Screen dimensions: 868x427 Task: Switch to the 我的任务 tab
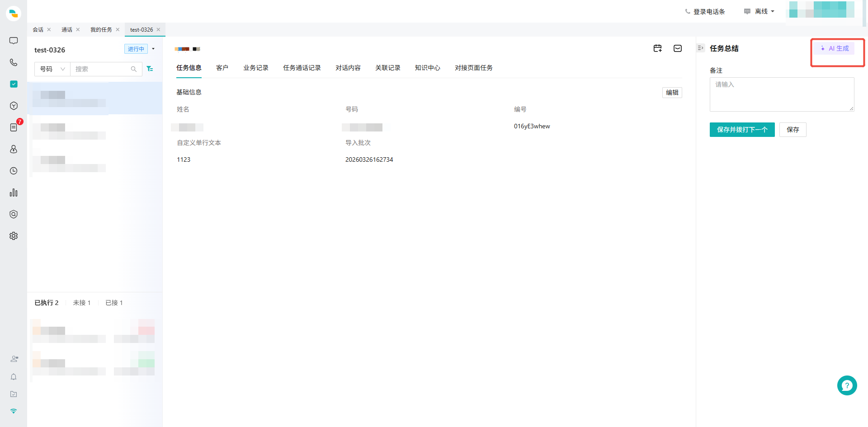[101, 30]
